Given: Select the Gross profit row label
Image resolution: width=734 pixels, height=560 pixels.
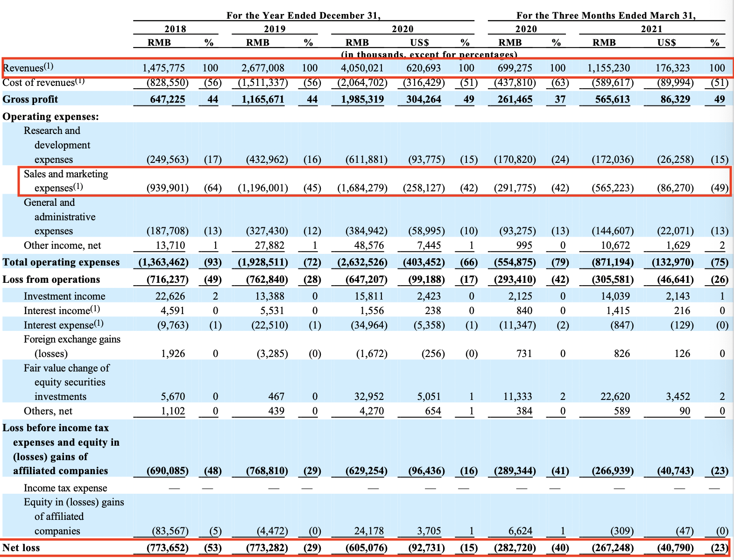Looking at the screenshot, I should [30, 99].
